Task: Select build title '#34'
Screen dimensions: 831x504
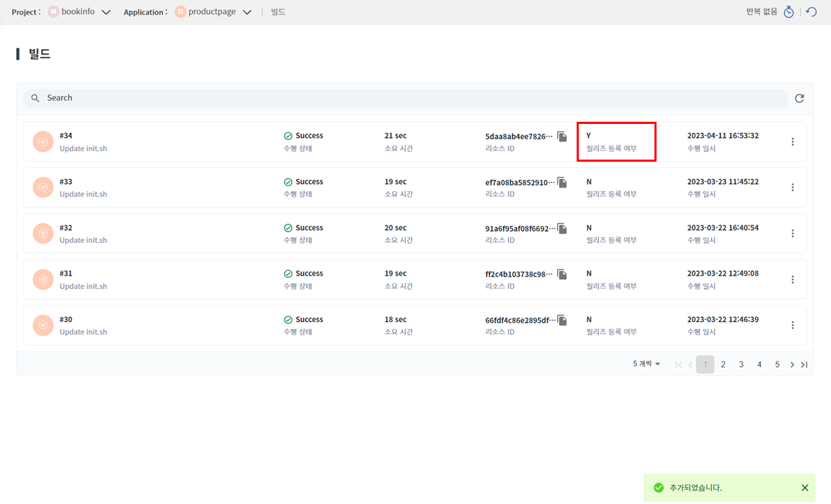Action: tap(66, 136)
